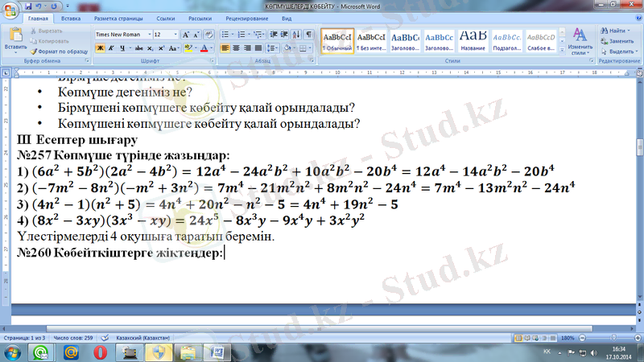Open the Разметка страницы tab
The width and height of the screenshot is (644, 362).
pos(116,17)
